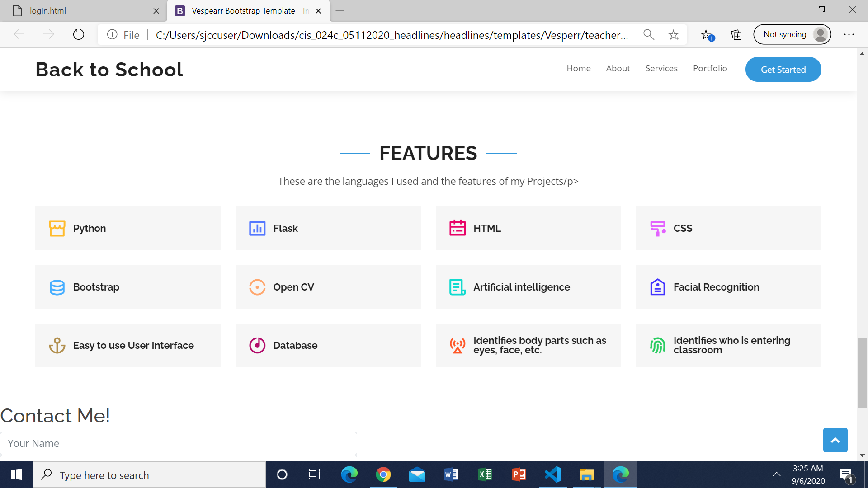Click the green fingerprint icon
The width and height of the screenshot is (868, 488).
[x=657, y=346]
